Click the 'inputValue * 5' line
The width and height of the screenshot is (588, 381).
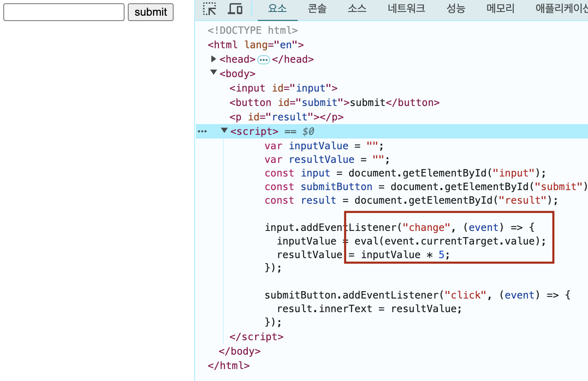tap(363, 255)
